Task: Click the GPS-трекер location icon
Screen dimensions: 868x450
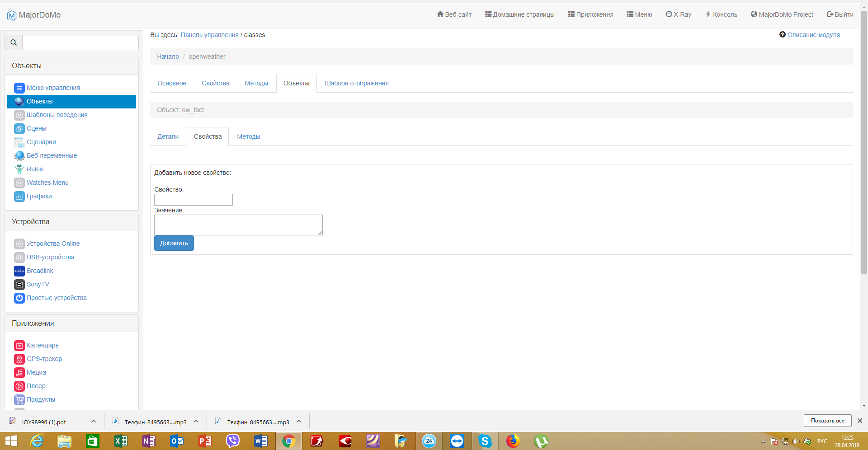Action: [19, 359]
